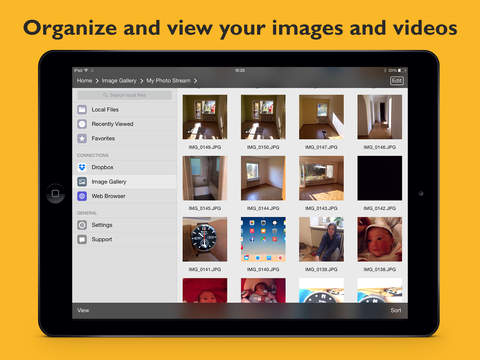Select the Image Gallery icon
The image size is (480, 360).
[x=82, y=182]
